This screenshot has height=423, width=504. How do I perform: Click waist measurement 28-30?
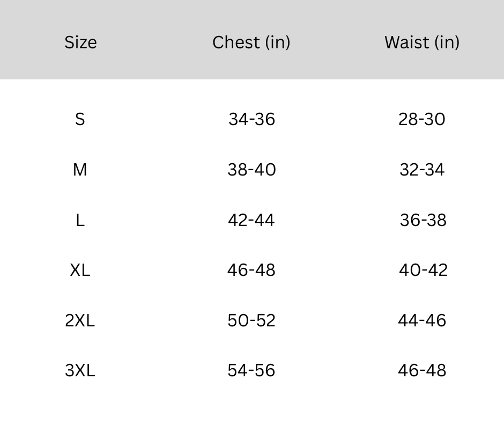(421, 119)
